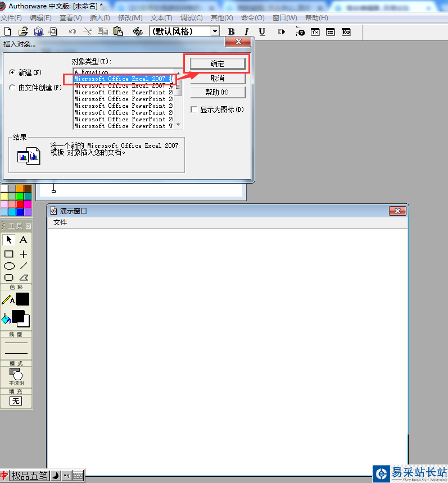Toggle Italic text formatting
The height and width of the screenshot is (483, 448).
pos(246,31)
